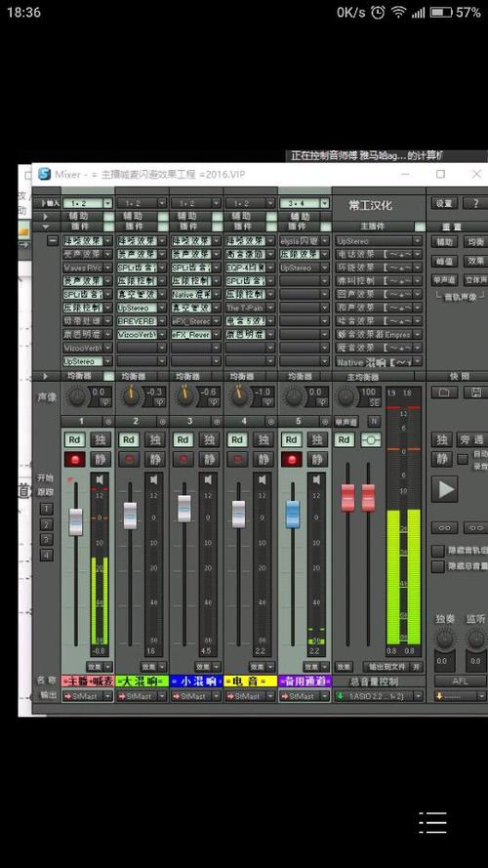Tick the 隐藏音轨 checkbox
Screen dimensions: 488x868
pos(438,551)
